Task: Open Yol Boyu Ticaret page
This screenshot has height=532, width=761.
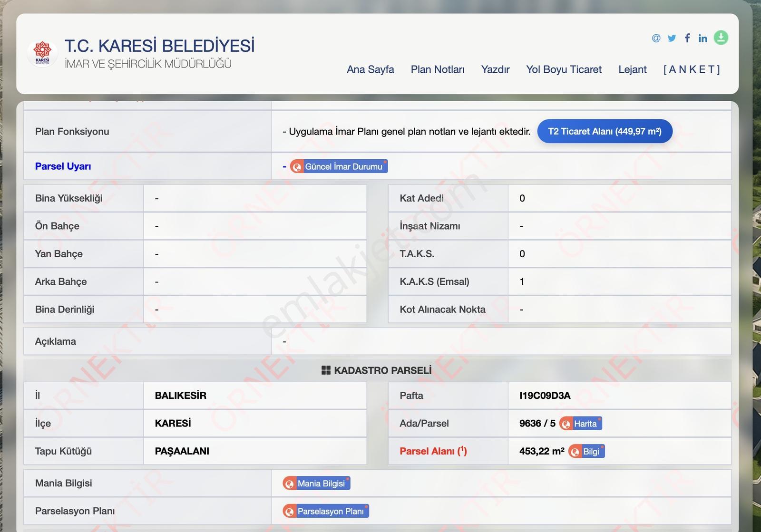Action: click(564, 69)
